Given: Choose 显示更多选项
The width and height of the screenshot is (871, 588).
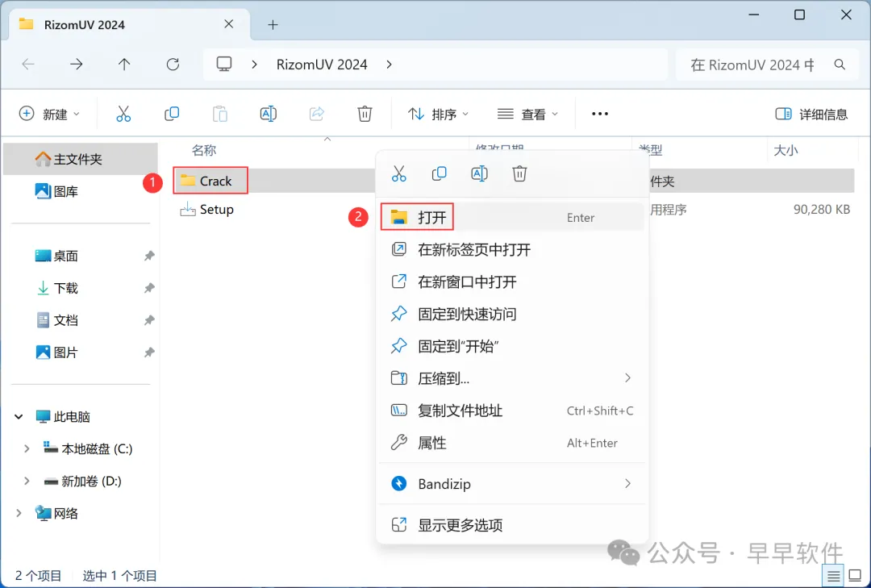Looking at the screenshot, I should point(511,524).
